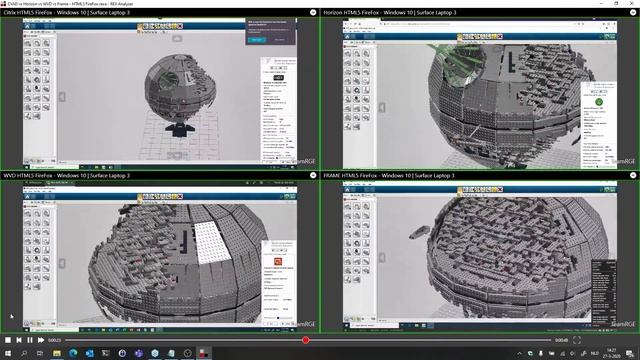Open Windows taskbar search
This screenshot has width=640, height=360.
24,353
